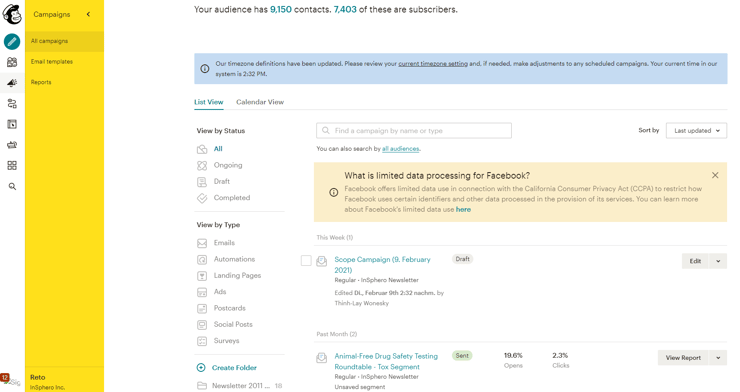Image resolution: width=740 pixels, height=392 pixels.
Task: Click Create Folder link
Action: [x=234, y=367]
